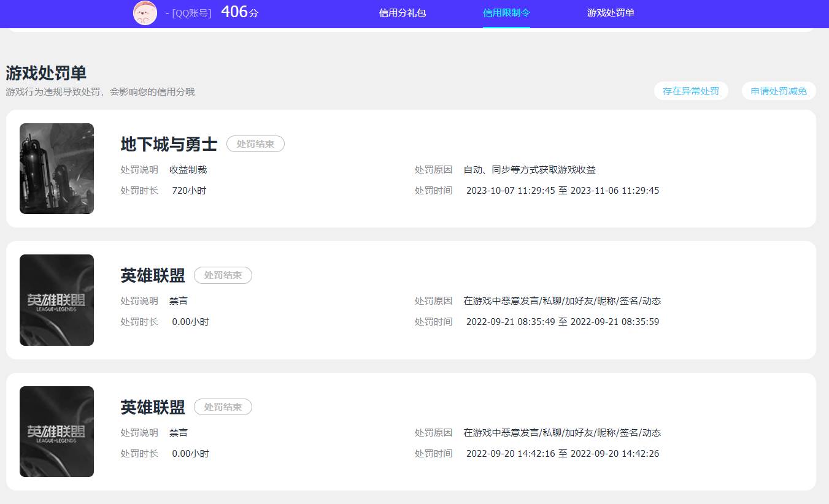The image size is (829, 504).
Task: Open the 游戏处罚单 navigation tab
Action: point(610,13)
